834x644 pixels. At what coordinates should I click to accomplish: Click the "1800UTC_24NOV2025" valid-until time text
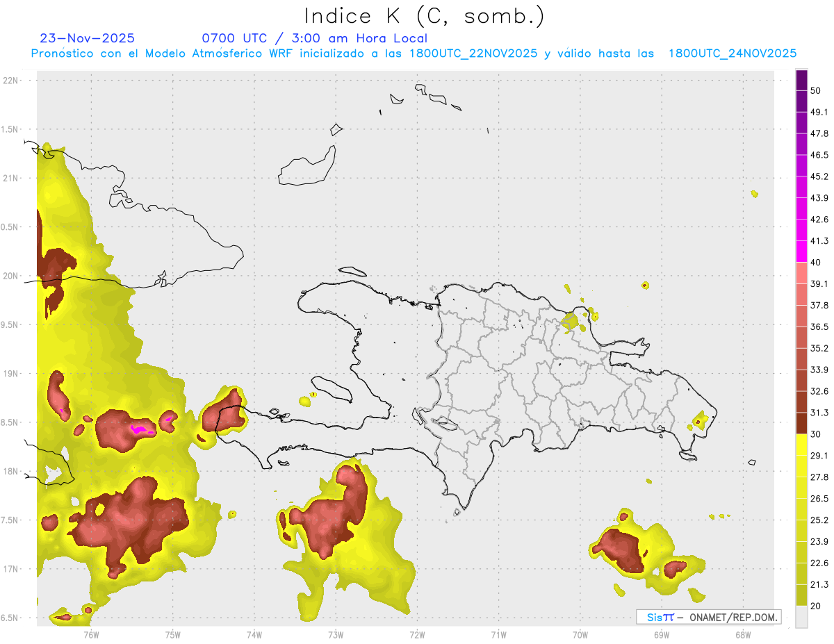pyautogui.click(x=733, y=53)
